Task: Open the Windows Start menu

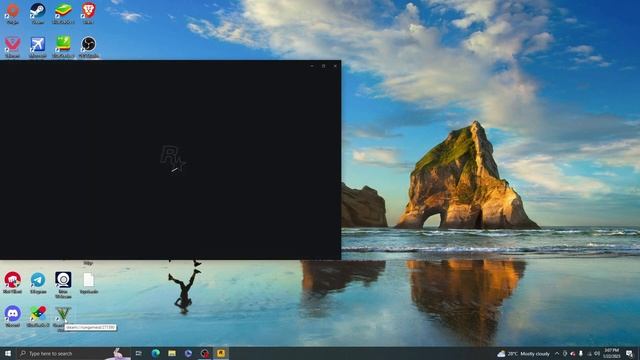Action: (7, 353)
